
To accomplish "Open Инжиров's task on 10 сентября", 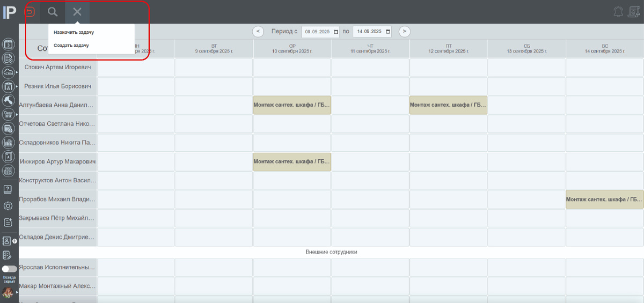I will point(292,161).
